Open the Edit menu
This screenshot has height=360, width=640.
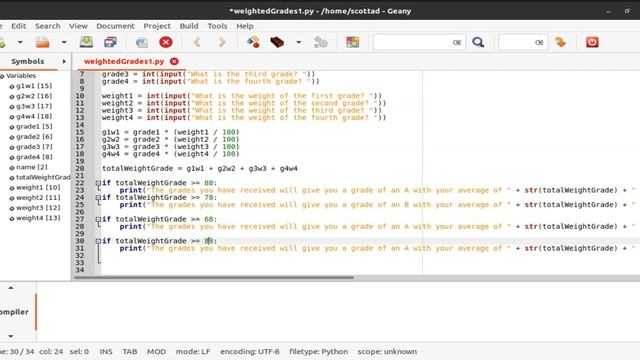18,26
